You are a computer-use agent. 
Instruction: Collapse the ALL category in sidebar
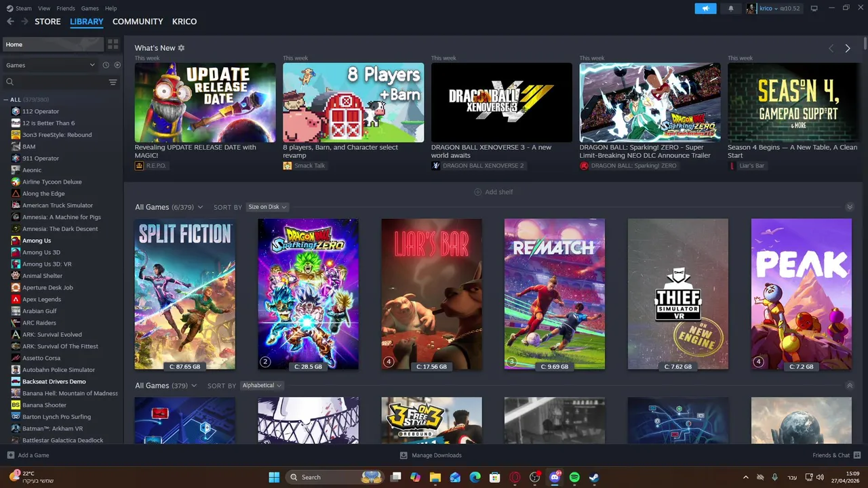click(6, 100)
